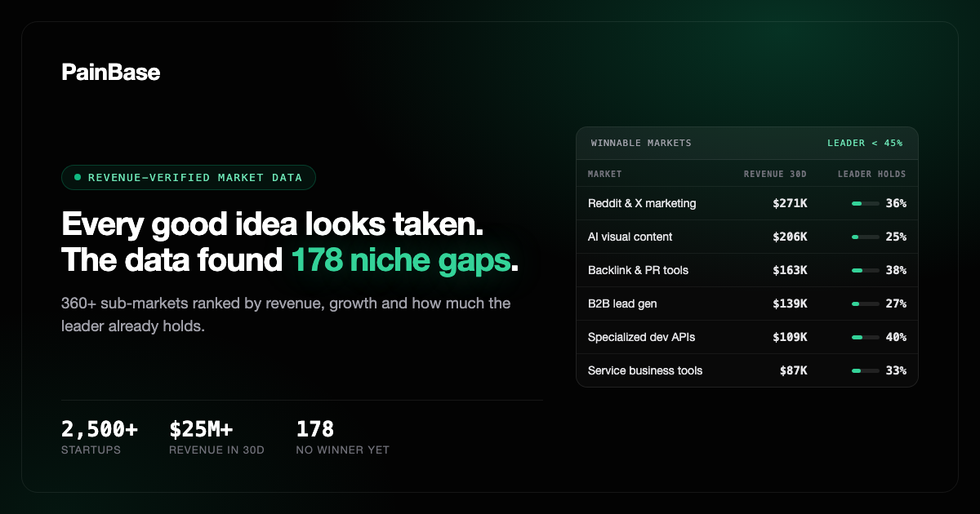Choose the 'B2B lead gen' market
Viewport: 980px width, 514px height.
pos(747,304)
